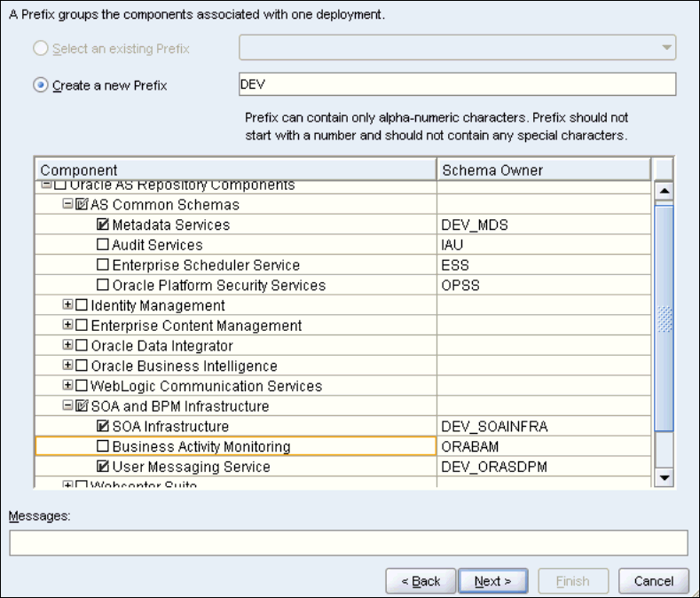Uncheck the Metadata Services checkbox
The height and width of the screenshot is (598, 700).
pyautogui.click(x=103, y=225)
